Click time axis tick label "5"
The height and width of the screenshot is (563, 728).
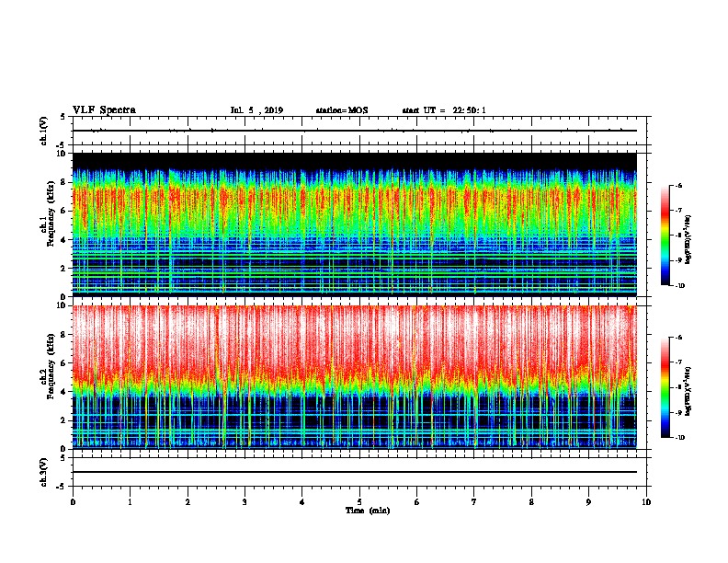click(x=359, y=502)
